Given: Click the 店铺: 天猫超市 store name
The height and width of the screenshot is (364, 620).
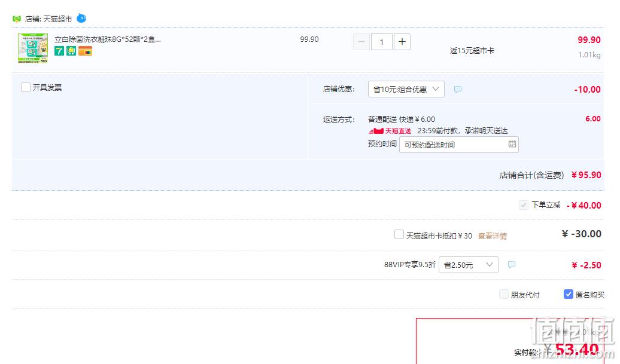Looking at the screenshot, I should pyautogui.click(x=48, y=19).
